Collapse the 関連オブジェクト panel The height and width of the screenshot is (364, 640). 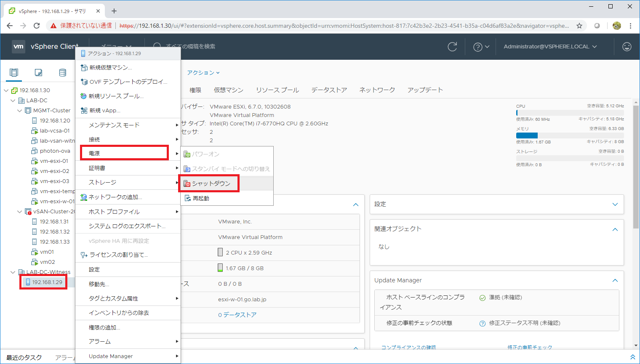click(615, 229)
